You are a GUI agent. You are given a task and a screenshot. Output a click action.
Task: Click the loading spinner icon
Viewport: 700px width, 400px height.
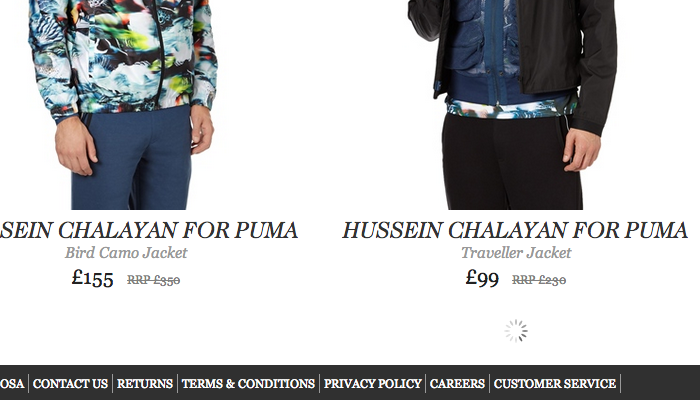point(516,331)
